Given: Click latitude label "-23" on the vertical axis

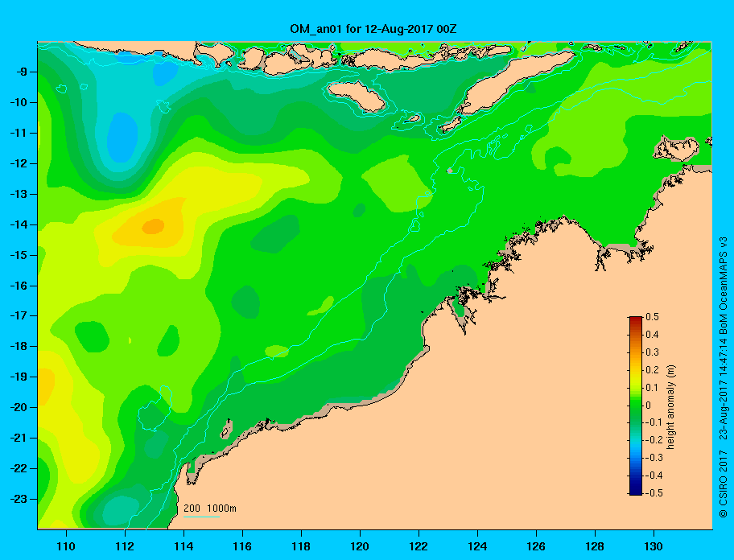Looking at the screenshot, I should (x=19, y=499).
